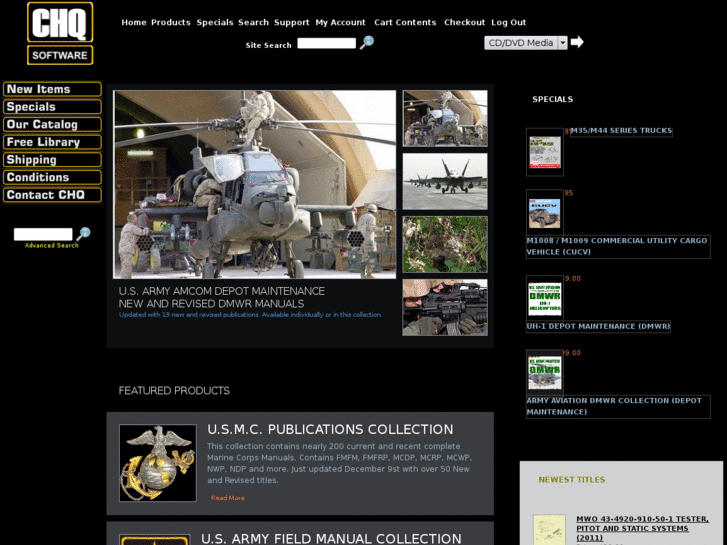Focus the sidebar search text box
The width and height of the screenshot is (727, 545).
pyautogui.click(x=43, y=234)
